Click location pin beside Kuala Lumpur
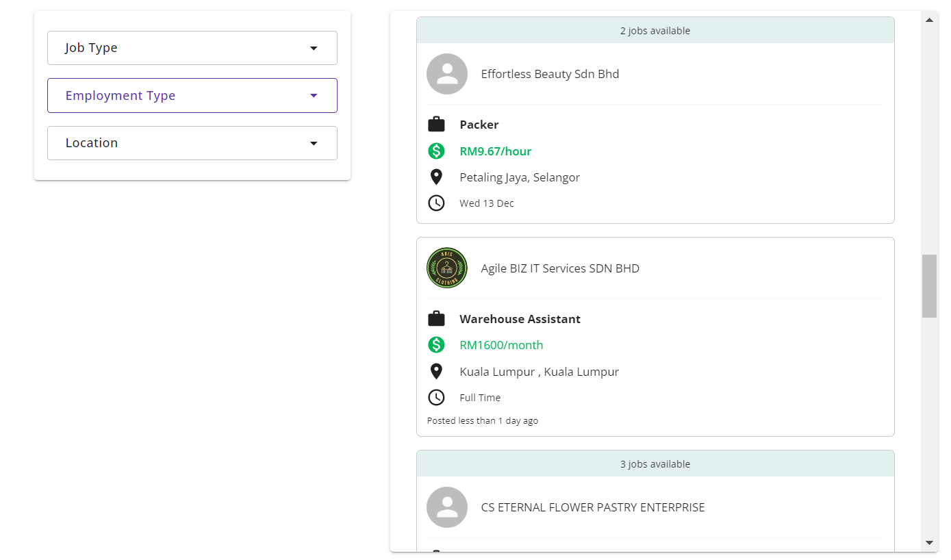Viewport: 951px width, 560px height. click(x=436, y=372)
